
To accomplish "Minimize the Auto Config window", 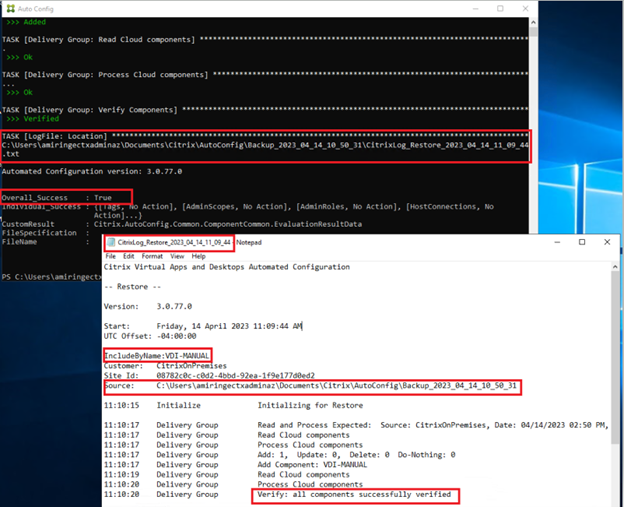I will (476, 8).
